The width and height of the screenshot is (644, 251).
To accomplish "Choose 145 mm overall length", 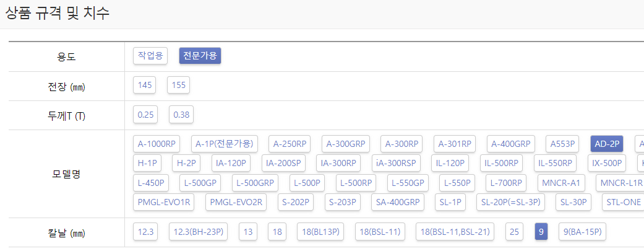I will 145,85.
